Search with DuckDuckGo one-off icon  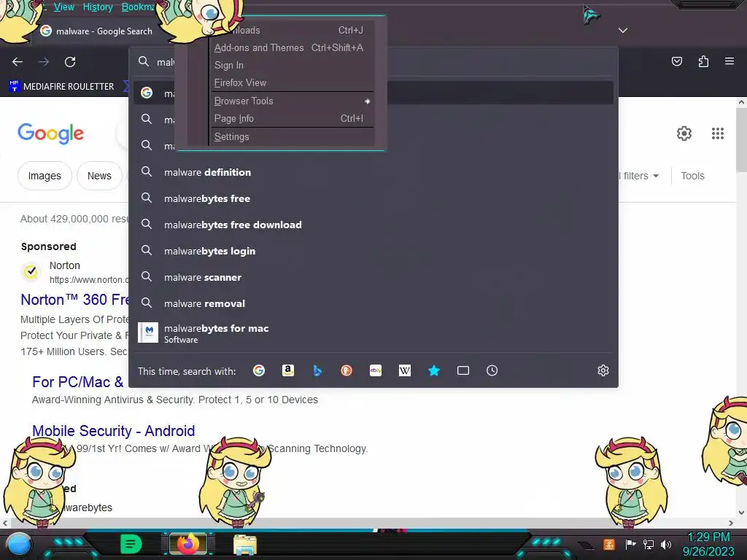347,370
